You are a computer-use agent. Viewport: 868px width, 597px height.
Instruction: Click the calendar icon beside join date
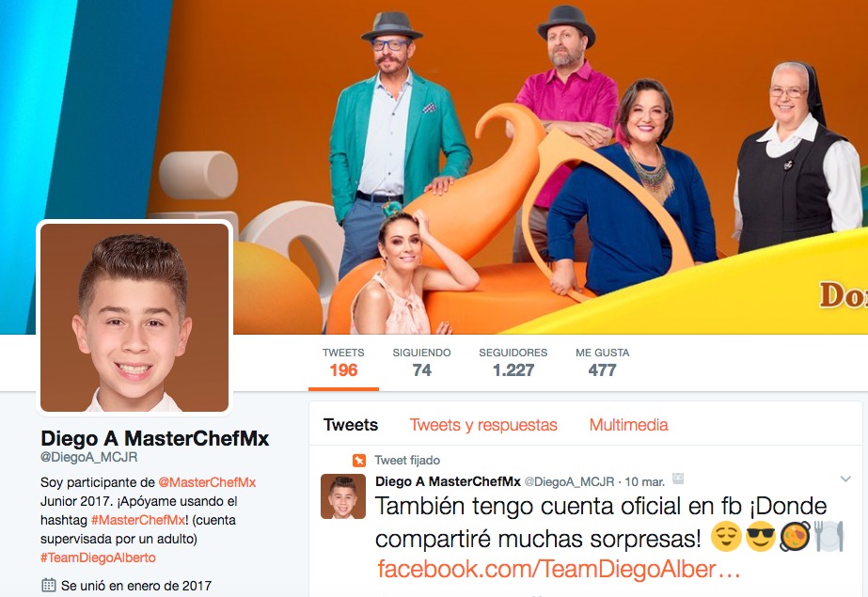tap(49, 585)
